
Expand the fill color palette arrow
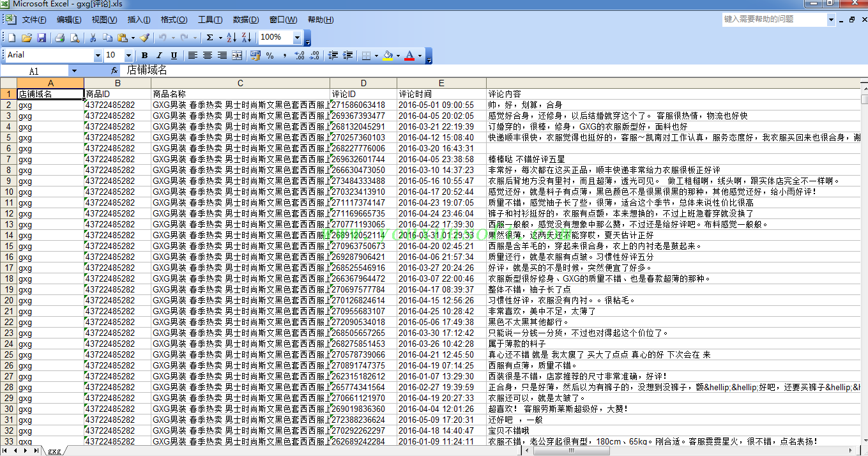(x=399, y=56)
